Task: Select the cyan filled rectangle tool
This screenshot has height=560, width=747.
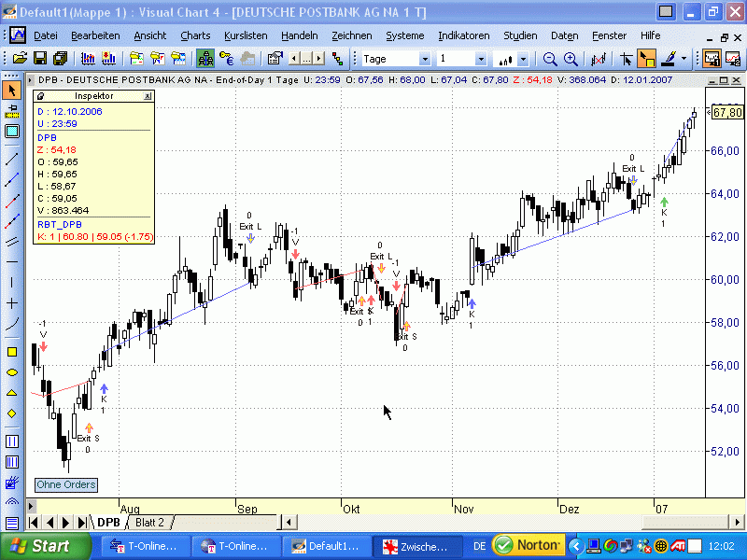Action: (x=12, y=131)
